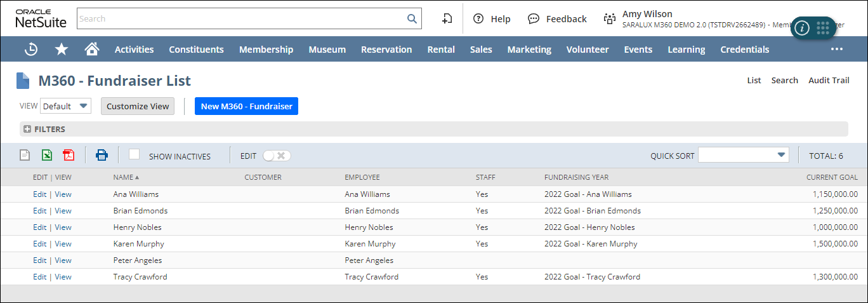
Task: Click the Customize View button
Action: (138, 106)
